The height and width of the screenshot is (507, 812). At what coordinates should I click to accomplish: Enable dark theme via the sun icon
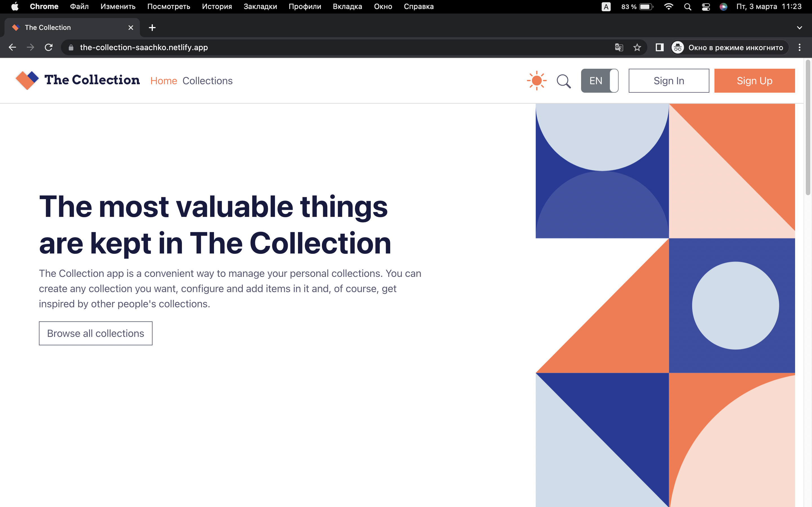point(537,81)
